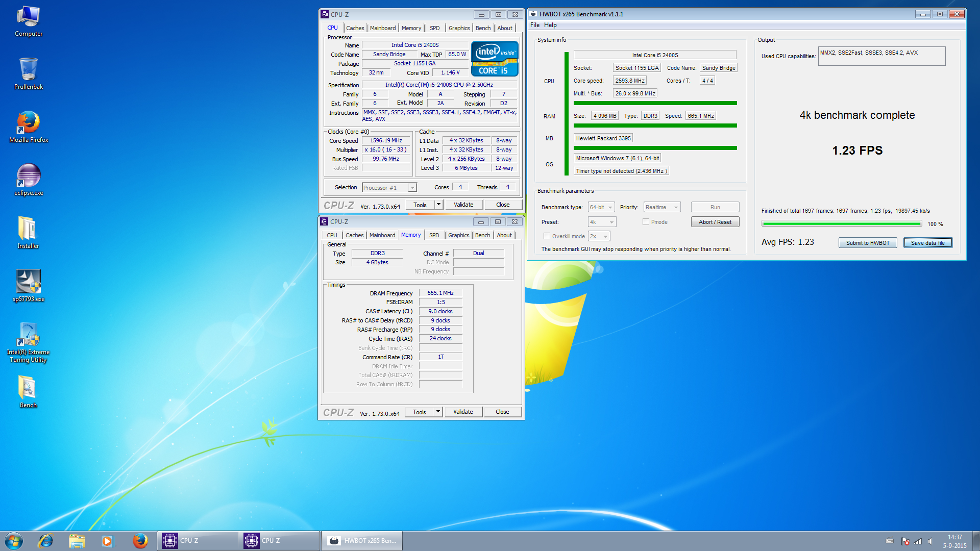Click the Abort / Reset button
This screenshot has width=980, height=551.
click(715, 222)
